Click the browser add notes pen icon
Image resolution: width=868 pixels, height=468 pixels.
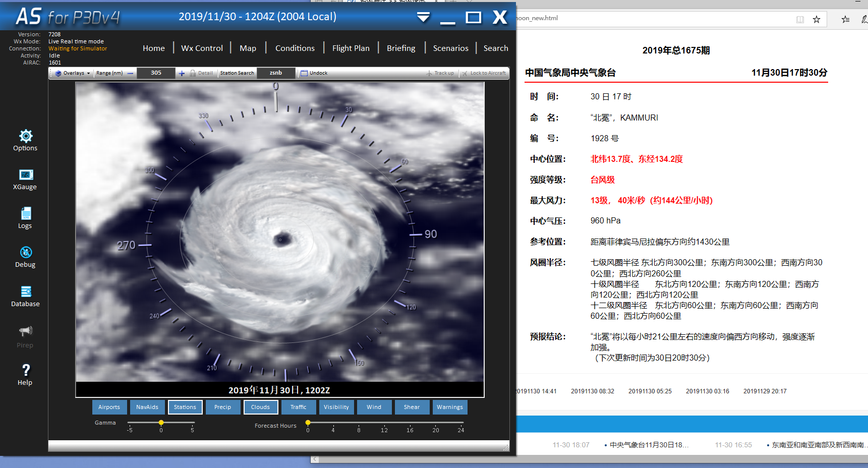click(x=864, y=20)
